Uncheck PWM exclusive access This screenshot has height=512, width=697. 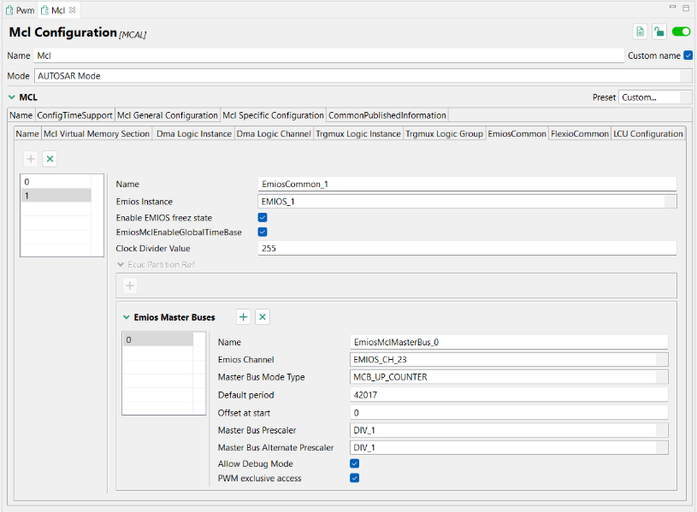pyautogui.click(x=355, y=478)
